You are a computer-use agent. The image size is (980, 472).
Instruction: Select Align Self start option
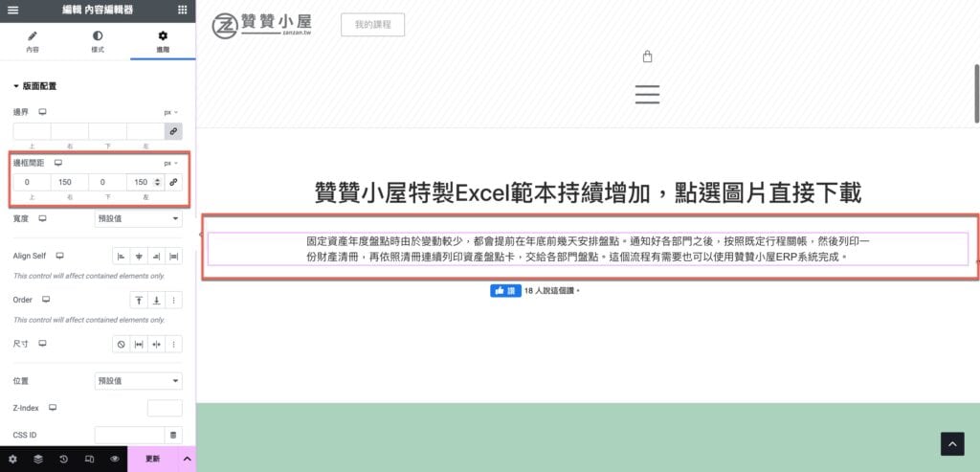[x=122, y=257]
